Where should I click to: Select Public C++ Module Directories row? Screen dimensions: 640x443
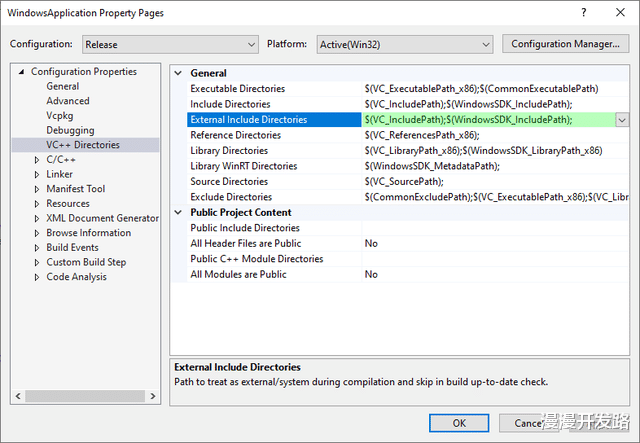407,259
